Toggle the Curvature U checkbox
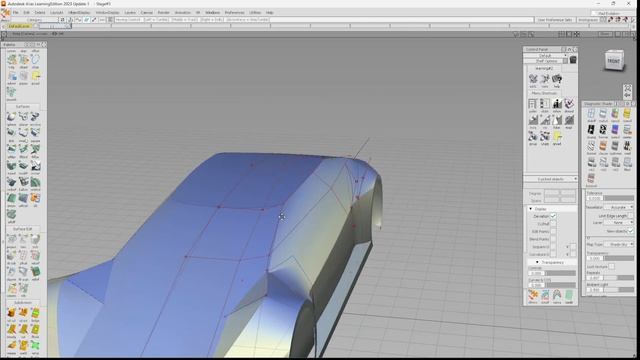The height and width of the screenshot is (360, 640). pos(553,254)
